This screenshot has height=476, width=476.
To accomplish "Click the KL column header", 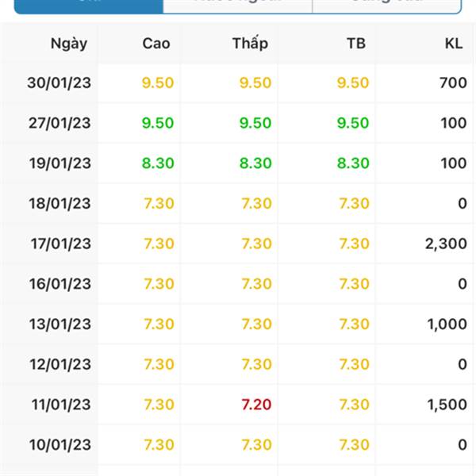I will [x=454, y=44].
